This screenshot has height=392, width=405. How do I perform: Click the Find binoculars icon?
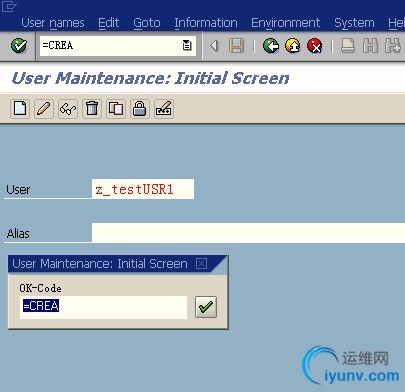(370, 46)
